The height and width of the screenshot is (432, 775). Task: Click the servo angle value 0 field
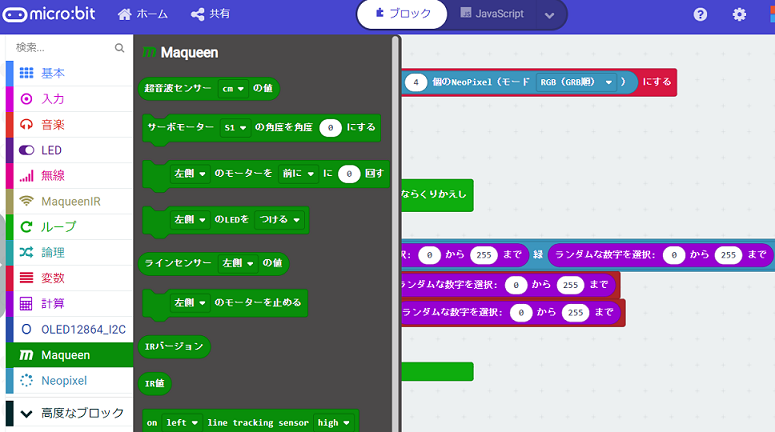click(330, 128)
